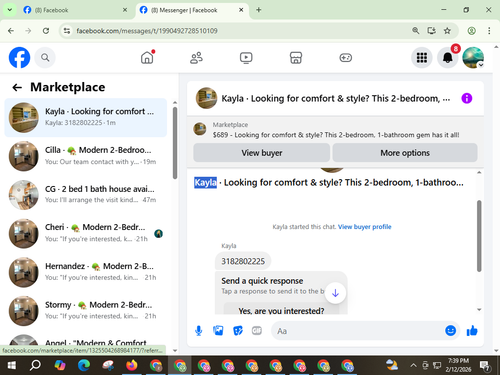Click the Marketplace listing thumbnail at $689
This screenshot has width=500, height=375.
point(200,129)
